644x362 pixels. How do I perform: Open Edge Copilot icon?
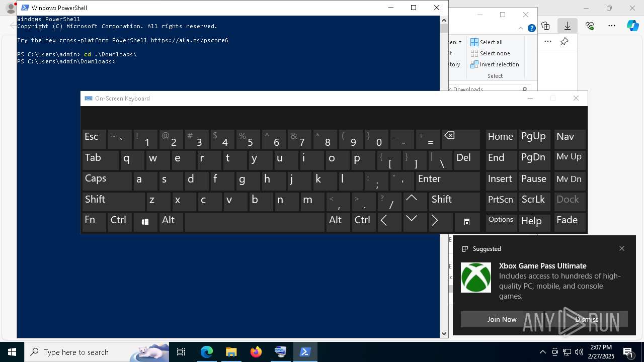(633, 26)
